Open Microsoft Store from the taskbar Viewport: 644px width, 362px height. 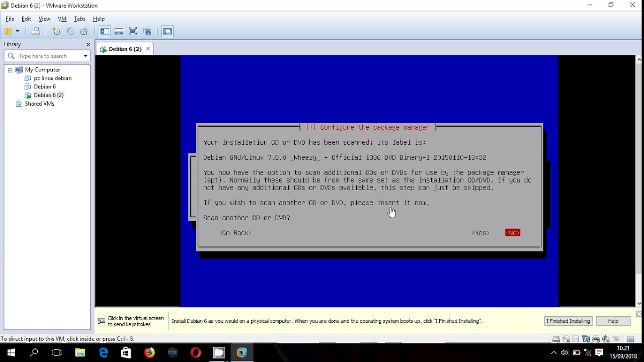pyautogui.click(x=126, y=352)
